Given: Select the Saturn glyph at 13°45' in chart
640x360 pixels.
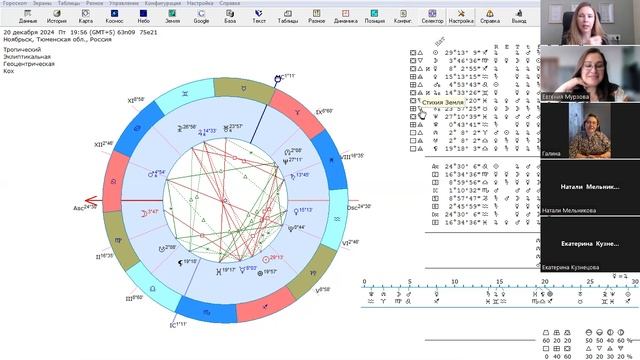Looking at the screenshot, I should [x=292, y=176].
